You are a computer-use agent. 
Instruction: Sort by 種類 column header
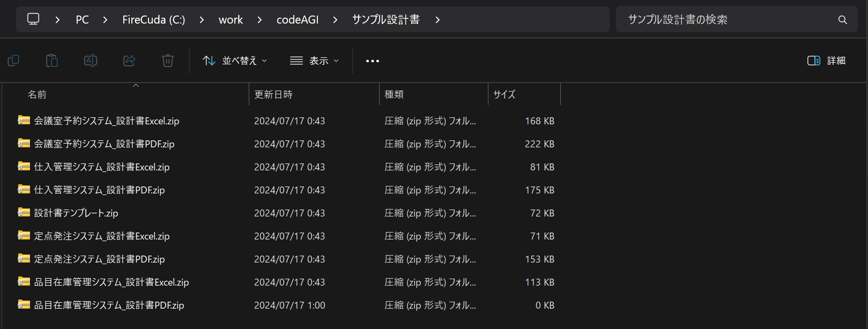pos(394,94)
